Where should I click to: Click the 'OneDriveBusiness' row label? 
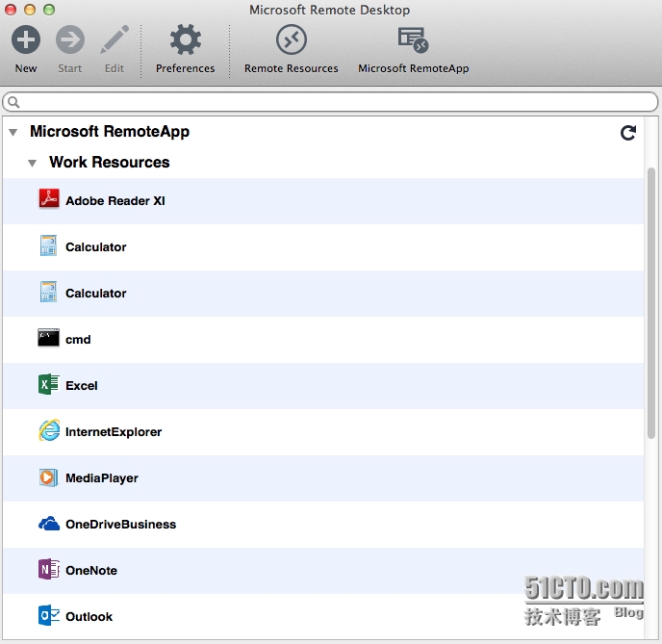(x=120, y=524)
